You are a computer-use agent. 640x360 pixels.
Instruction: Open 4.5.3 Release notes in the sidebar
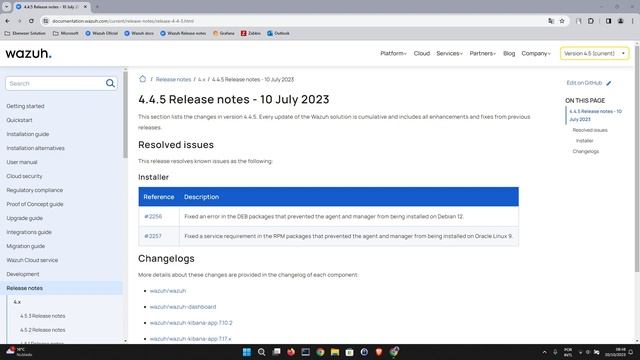(42, 316)
